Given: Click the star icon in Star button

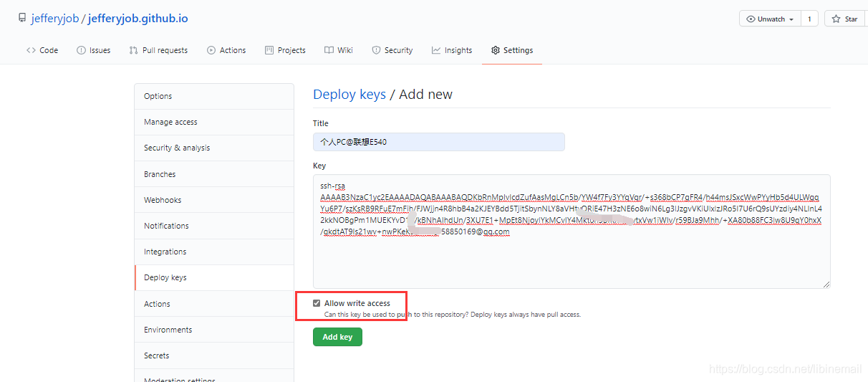Looking at the screenshot, I should point(836,19).
